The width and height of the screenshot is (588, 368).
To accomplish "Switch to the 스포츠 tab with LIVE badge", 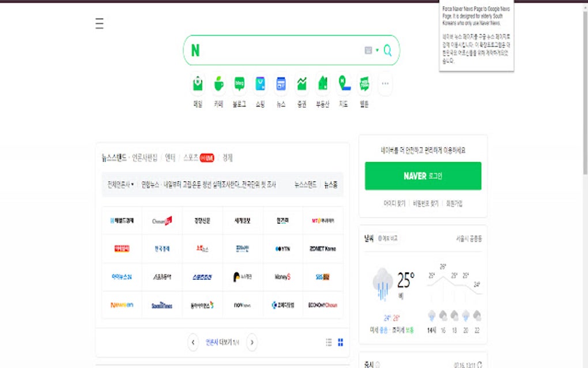I will click(198, 158).
